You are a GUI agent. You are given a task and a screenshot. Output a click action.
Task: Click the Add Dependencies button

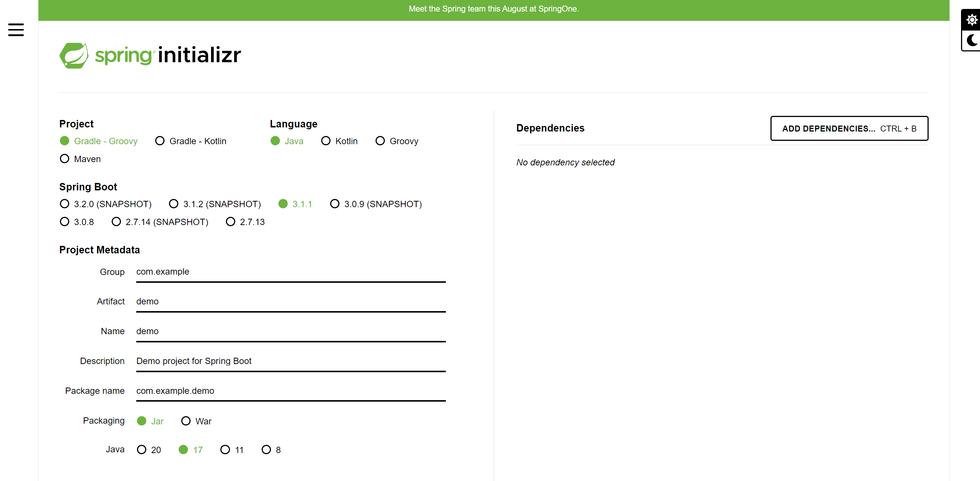(x=849, y=128)
